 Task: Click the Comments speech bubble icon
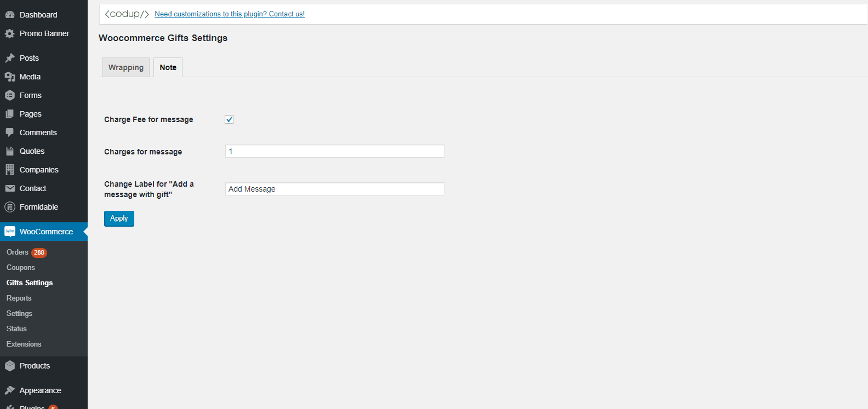[x=10, y=133]
